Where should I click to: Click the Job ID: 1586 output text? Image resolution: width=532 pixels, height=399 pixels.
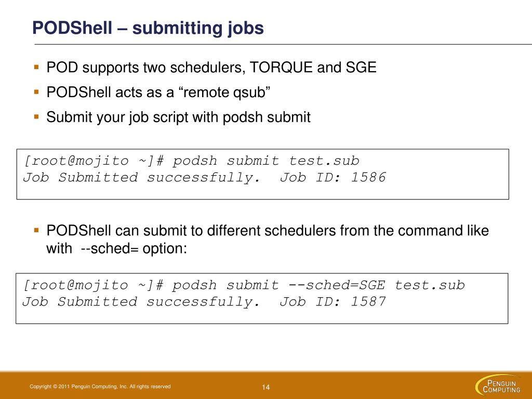[333, 178]
